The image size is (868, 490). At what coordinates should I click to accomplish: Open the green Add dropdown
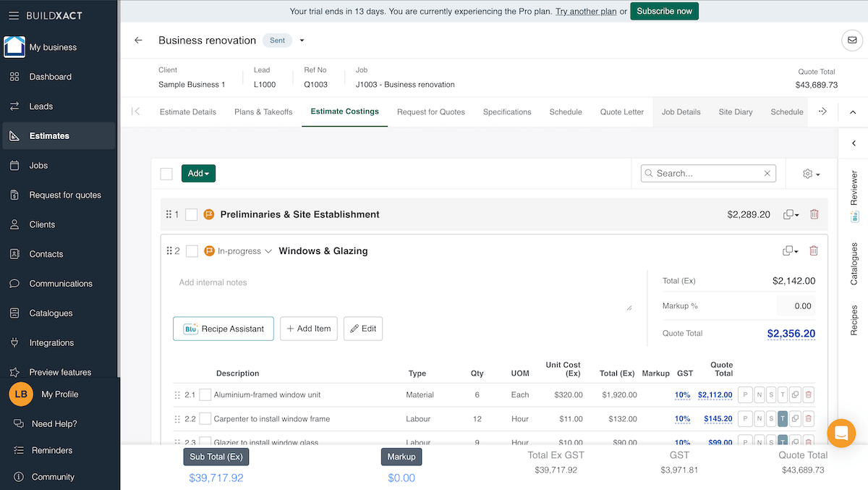(197, 173)
